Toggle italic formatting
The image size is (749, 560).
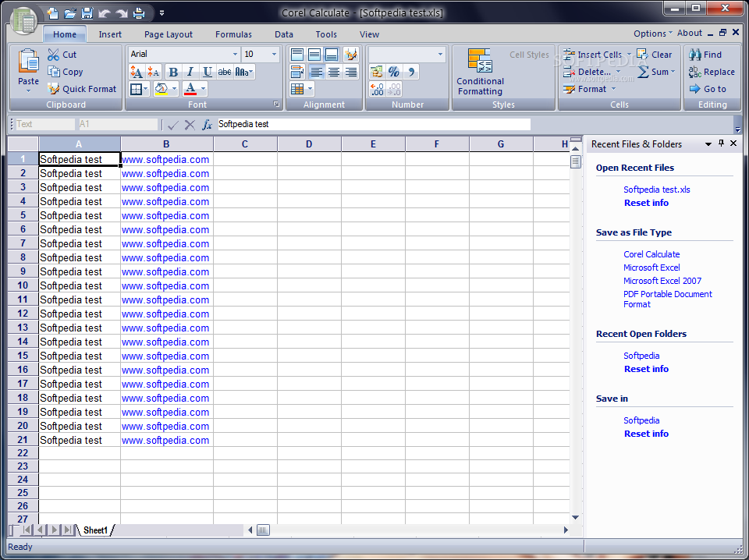point(190,72)
